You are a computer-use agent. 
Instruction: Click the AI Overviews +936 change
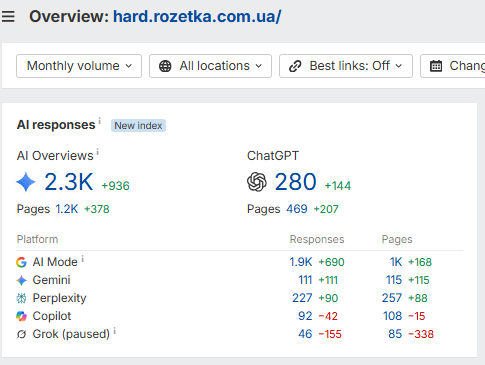[x=115, y=186]
